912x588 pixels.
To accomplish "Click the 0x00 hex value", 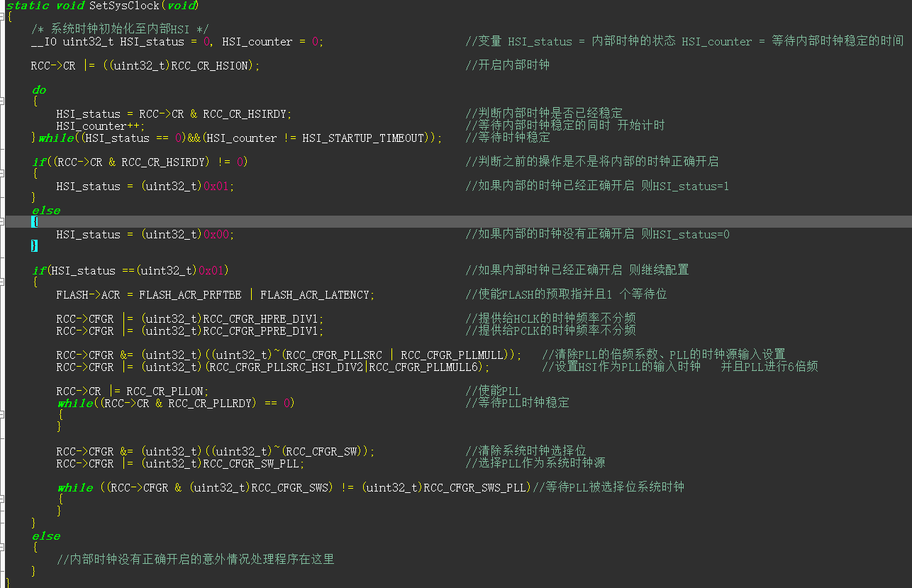I will click(218, 235).
